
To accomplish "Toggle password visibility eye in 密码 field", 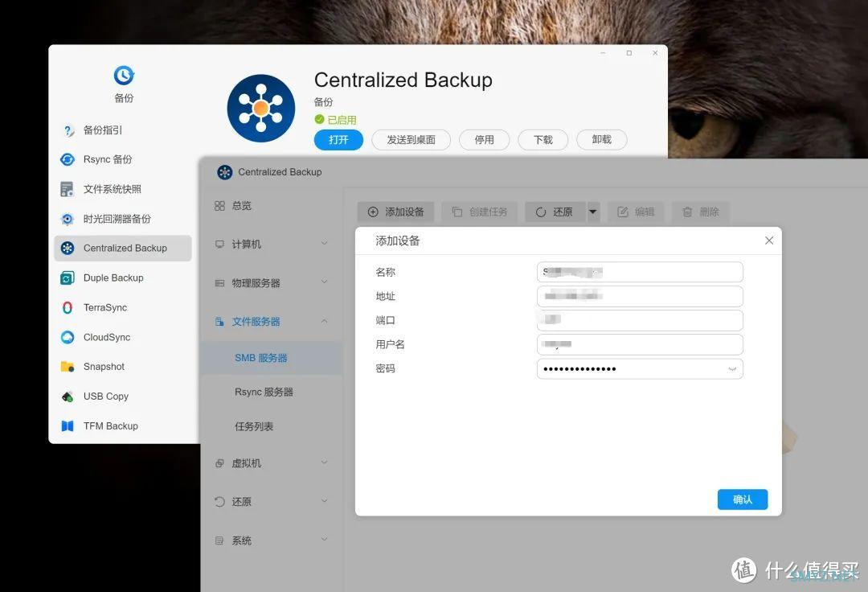I will pos(732,369).
